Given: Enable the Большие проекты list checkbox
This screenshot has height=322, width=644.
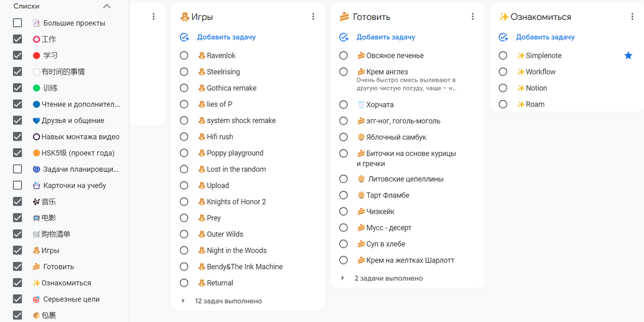Looking at the screenshot, I should [18, 23].
